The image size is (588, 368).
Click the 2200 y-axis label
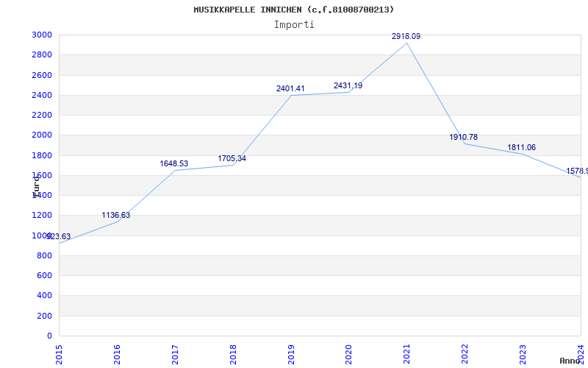[42, 115]
